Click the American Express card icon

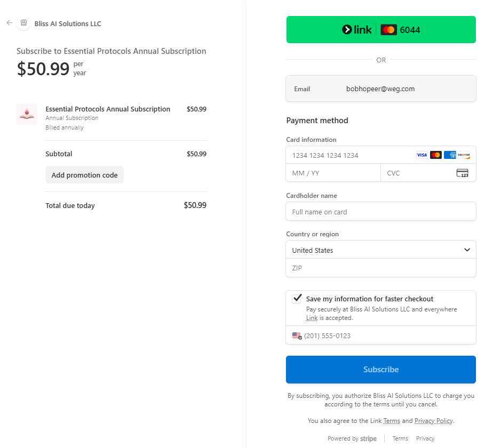click(450, 155)
